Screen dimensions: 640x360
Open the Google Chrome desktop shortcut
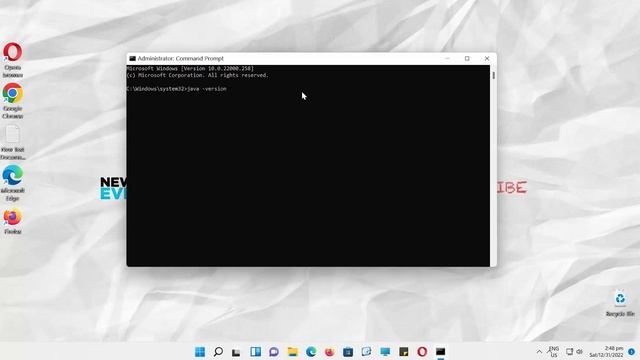pyautogui.click(x=13, y=101)
